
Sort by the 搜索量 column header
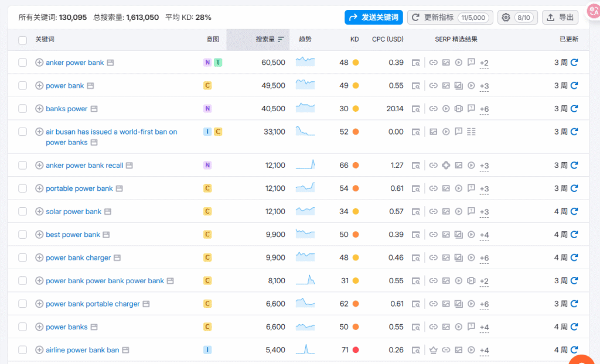[264, 39]
